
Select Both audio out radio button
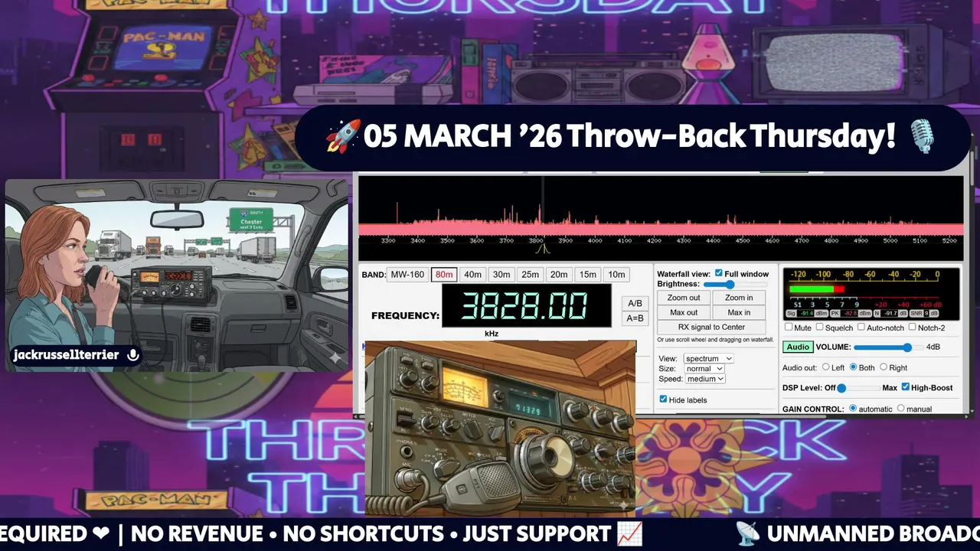pos(854,367)
